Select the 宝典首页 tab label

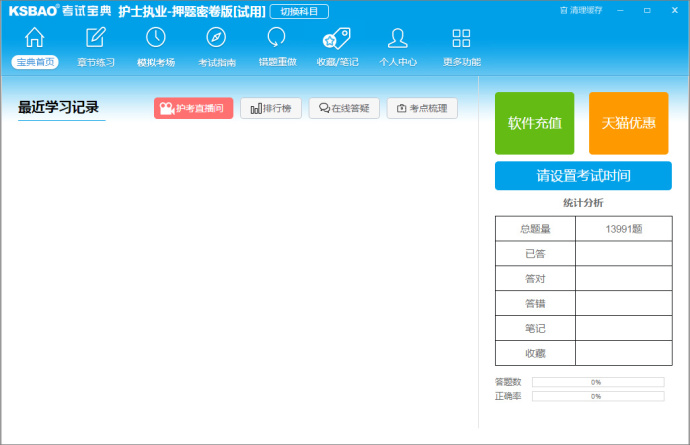coord(35,62)
